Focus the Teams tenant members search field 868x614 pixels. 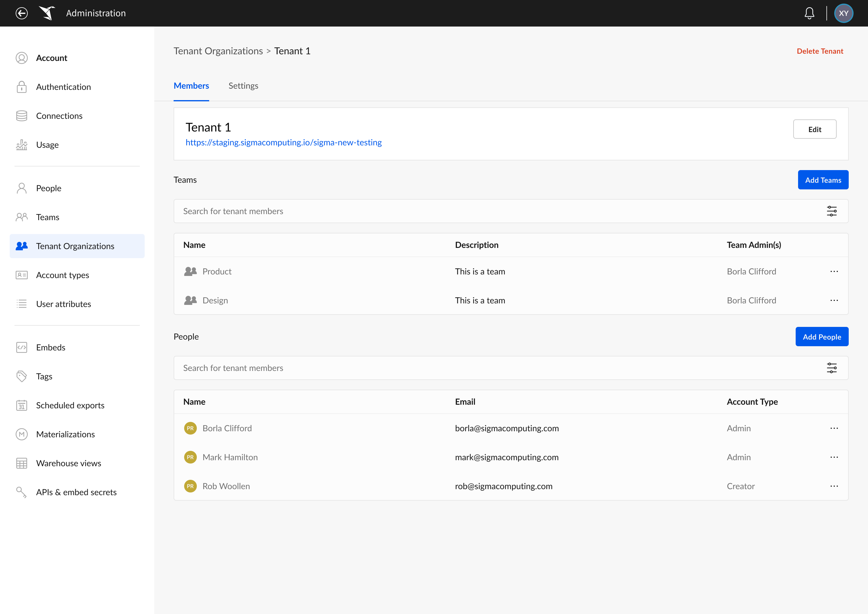click(x=492, y=211)
